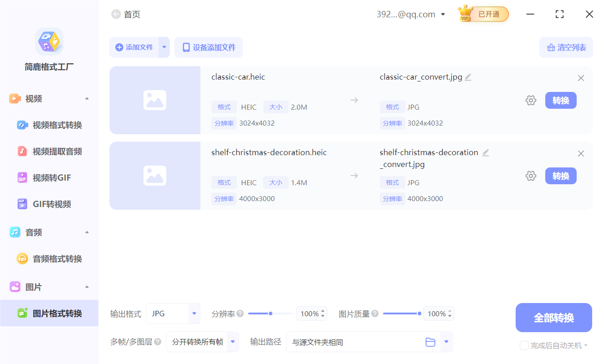This screenshot has height=364, width=604.
Task: Collapse the 视频 section in the sidebar
Action: pyautogui.click(x=87, y=98)
